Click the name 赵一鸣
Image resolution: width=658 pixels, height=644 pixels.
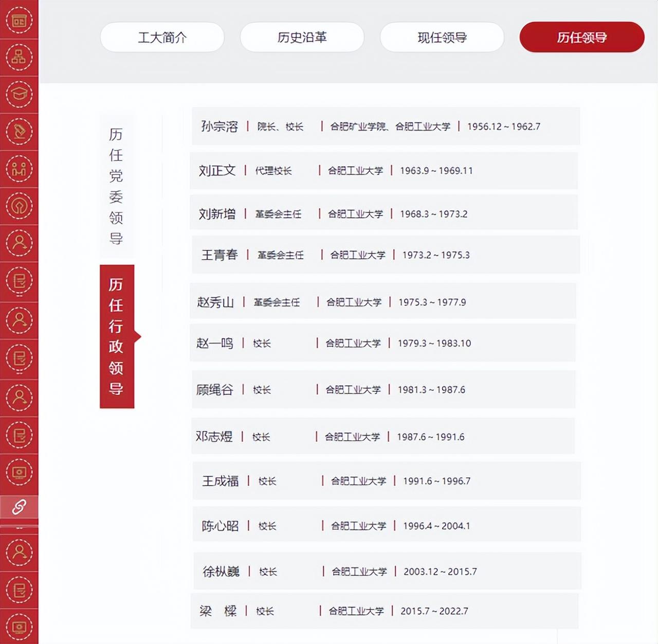coord(215,344)
